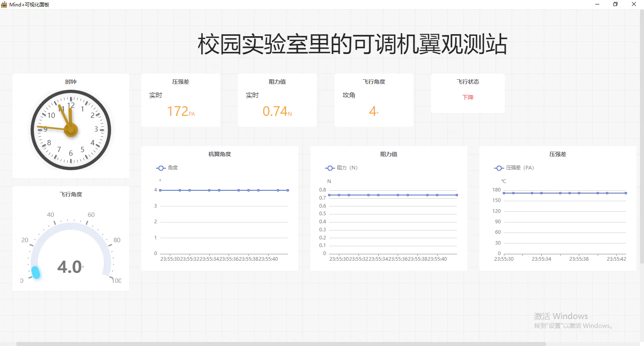Image resolution: width=644 pixels, height=346 pixels.
Task: Close the Mind+可视化面板 window
Action: click(634, 4)
